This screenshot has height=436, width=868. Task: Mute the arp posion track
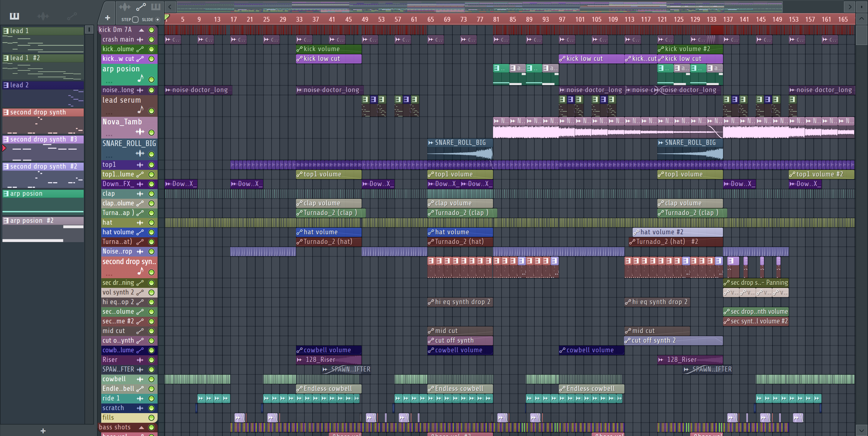[151, 80]
